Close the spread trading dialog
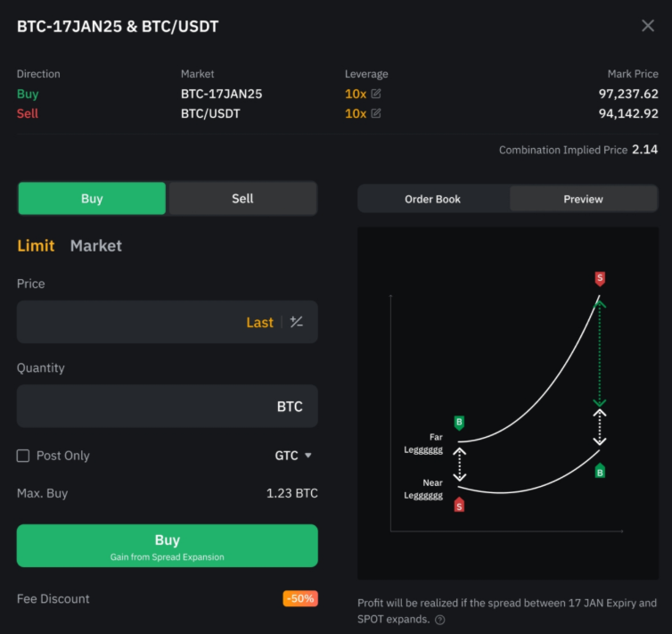Viewport: 672px width, 634px height. pos(648,26)
